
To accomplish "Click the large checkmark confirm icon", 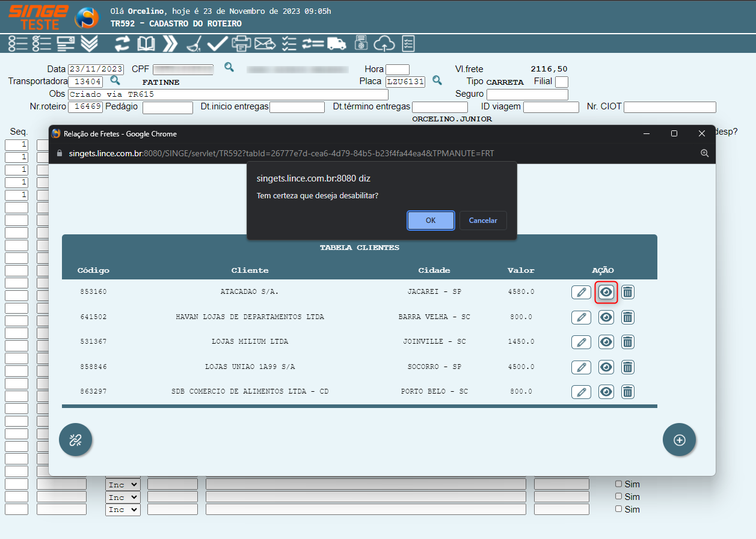I will [217, 44].
